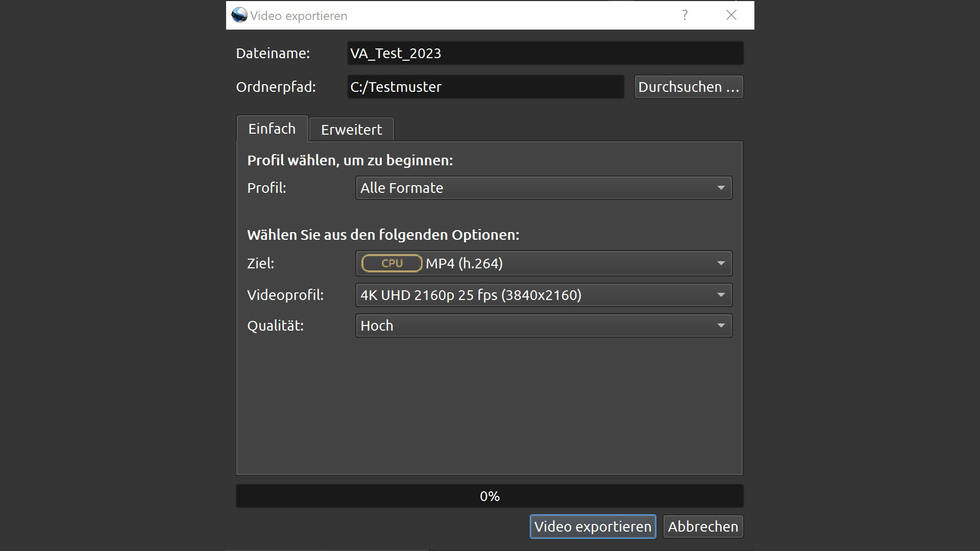Screen dimensions: 980x551
Task: Click the arrow on Ziel combo box
Action: point(721,263)
